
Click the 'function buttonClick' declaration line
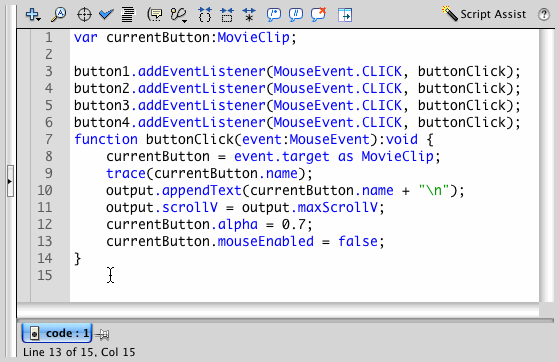[x=253, y=139]
